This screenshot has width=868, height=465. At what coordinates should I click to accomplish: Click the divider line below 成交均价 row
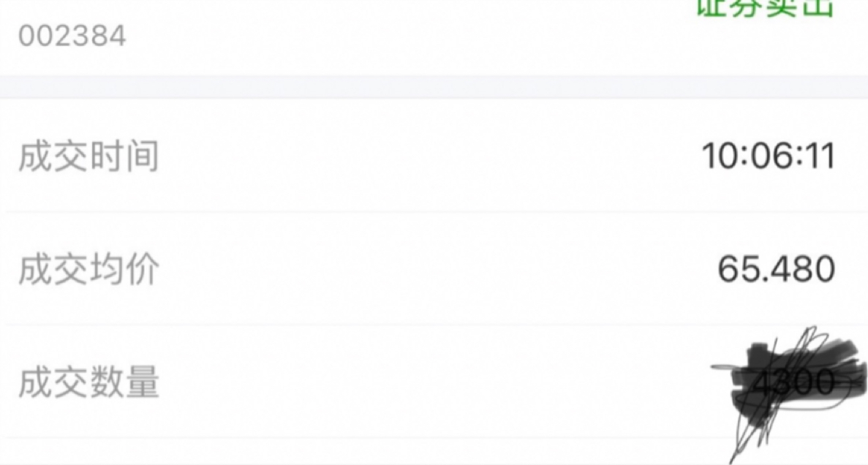[x=434, y=325]
